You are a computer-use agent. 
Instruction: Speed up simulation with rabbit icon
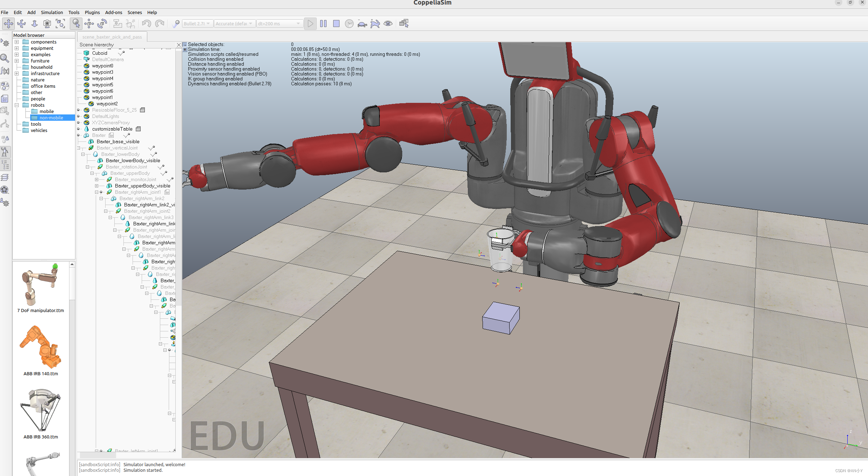(375, 24)
